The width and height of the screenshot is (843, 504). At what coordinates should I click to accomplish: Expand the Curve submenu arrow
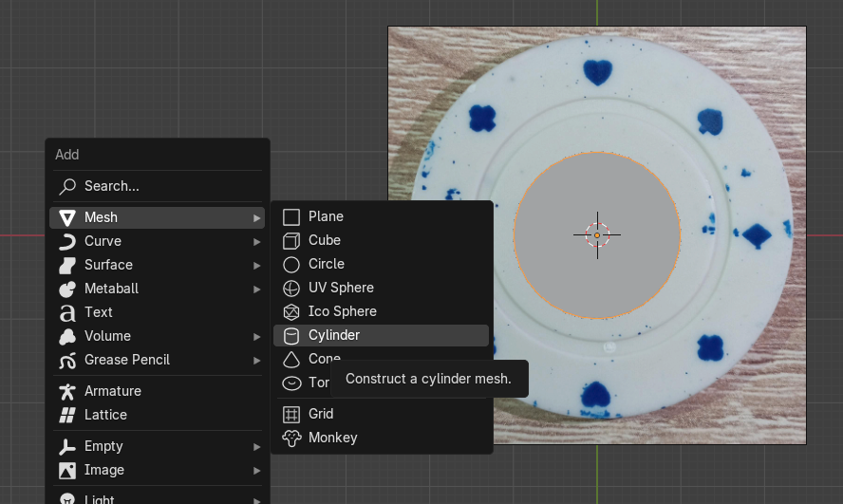(256, 242)
